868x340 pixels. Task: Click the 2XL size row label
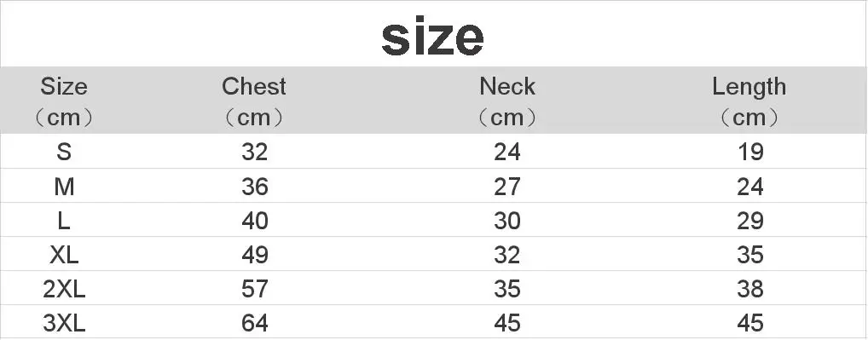(64, 289)
